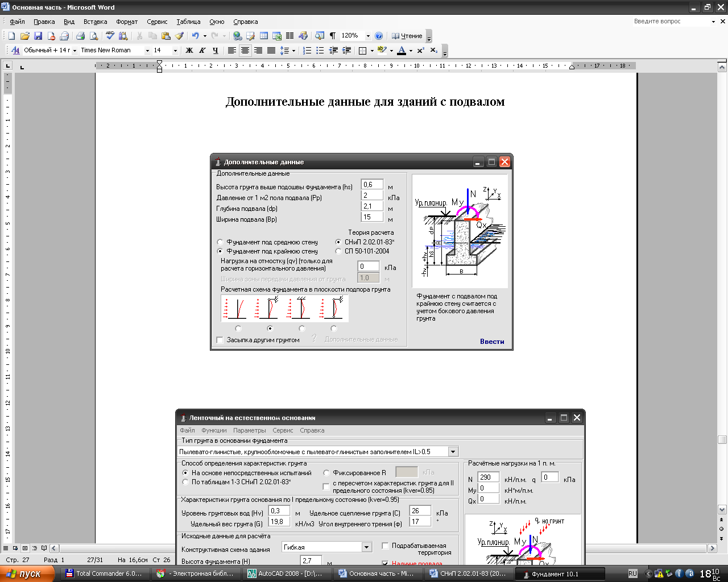Insert a hyperlink via the globe icon
Screen dimensions: 728x582
tap(237, 36)
